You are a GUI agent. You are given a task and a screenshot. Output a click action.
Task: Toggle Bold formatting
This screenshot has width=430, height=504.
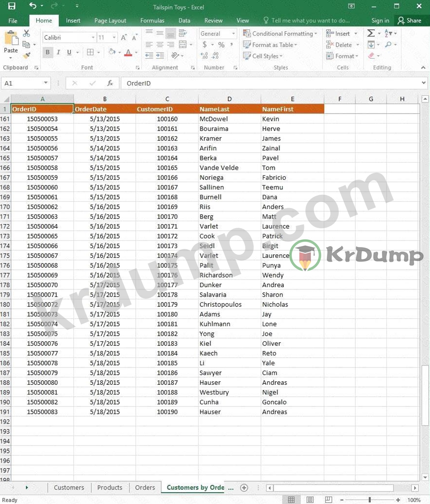coord(48,52)
